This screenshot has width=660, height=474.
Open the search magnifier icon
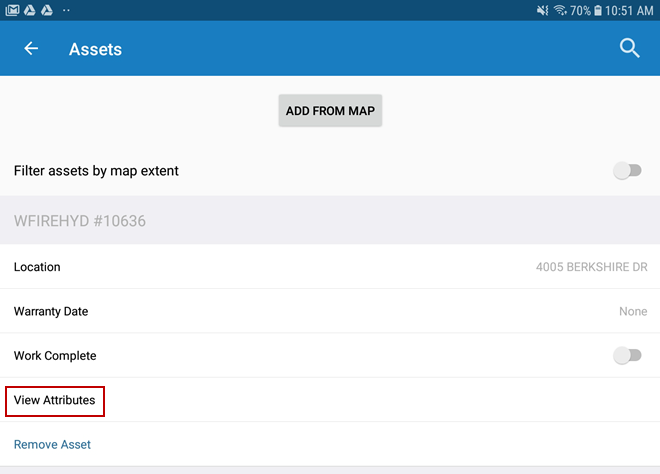point(629,48)
